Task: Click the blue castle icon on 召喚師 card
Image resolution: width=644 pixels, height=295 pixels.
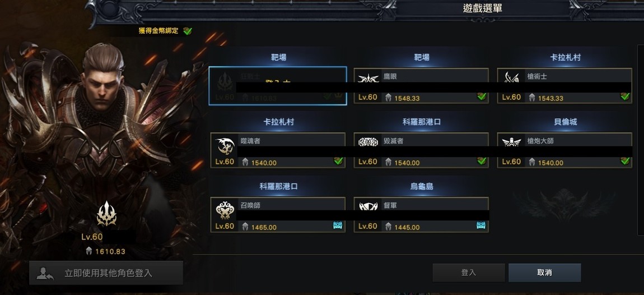Action: point(337,225)
